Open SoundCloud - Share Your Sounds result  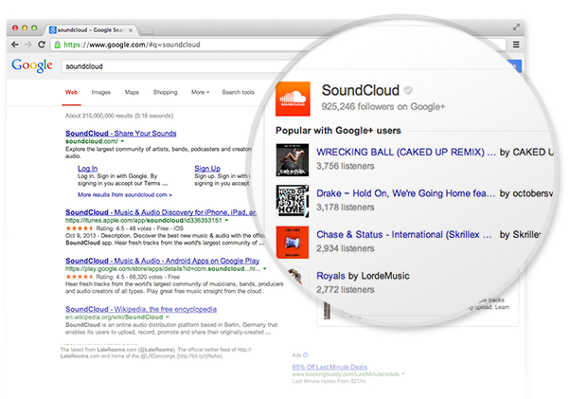tap(121, 133)
